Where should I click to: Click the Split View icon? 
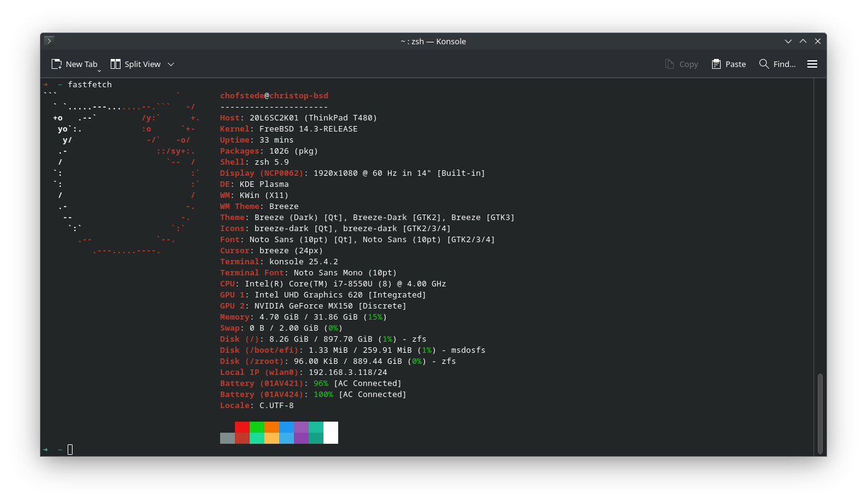point(116,64)
